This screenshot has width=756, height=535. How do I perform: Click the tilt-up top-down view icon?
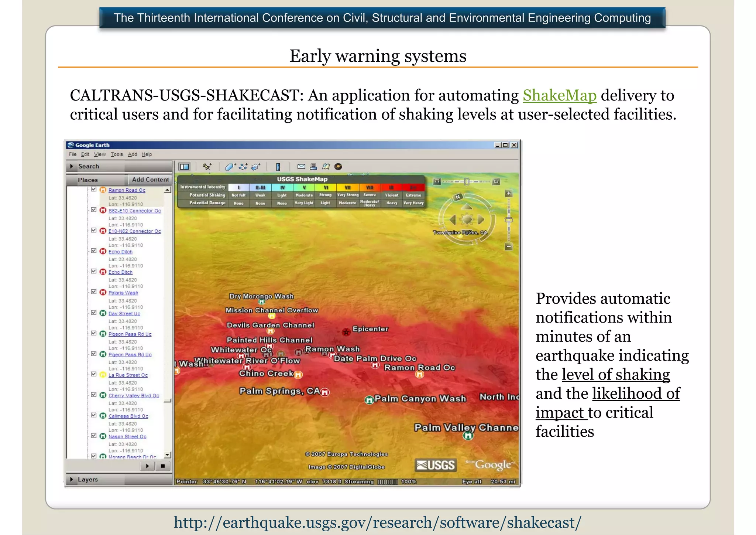pos(437,181)
